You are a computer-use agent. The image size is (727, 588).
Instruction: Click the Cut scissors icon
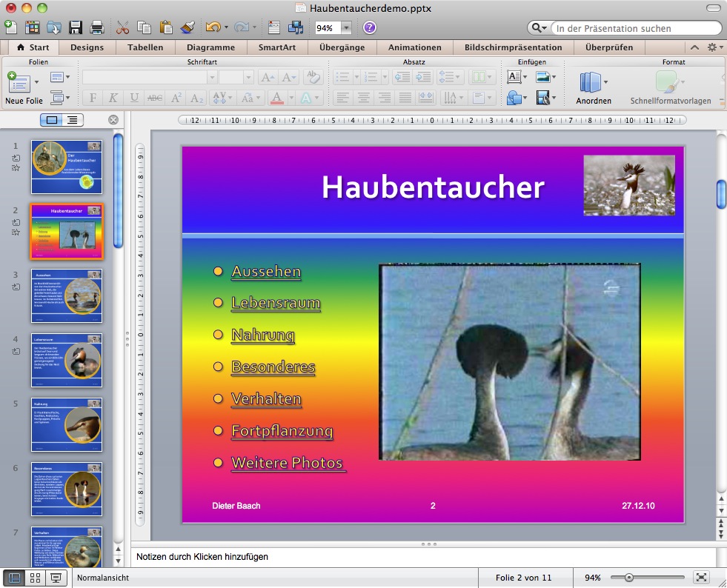point(123,28)
